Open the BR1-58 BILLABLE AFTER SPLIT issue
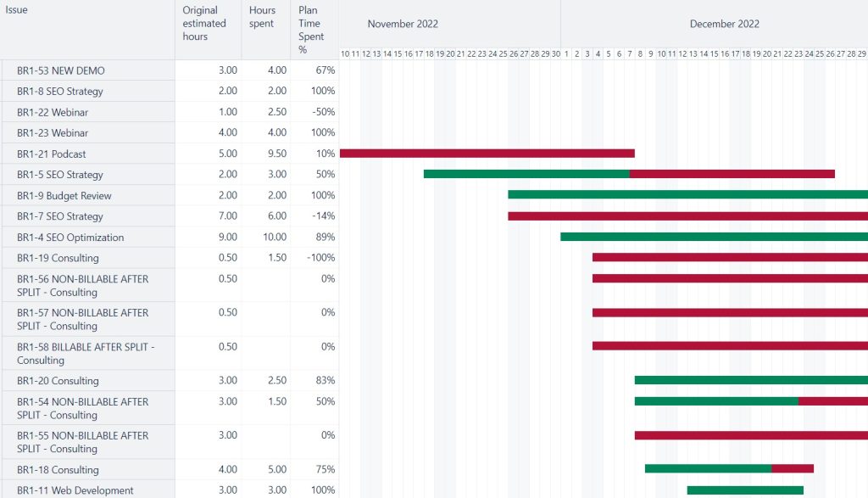The height and width of the screenshot is (498, 868). point(81,347)
